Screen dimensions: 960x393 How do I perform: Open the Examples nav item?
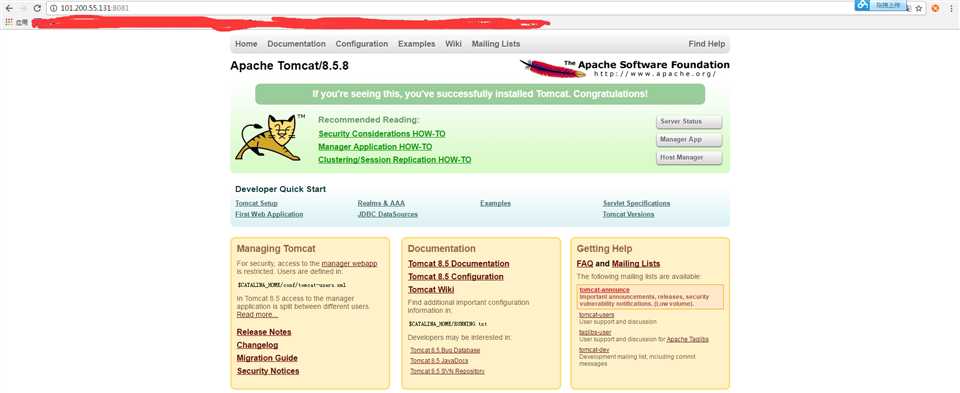pos(416,44)
